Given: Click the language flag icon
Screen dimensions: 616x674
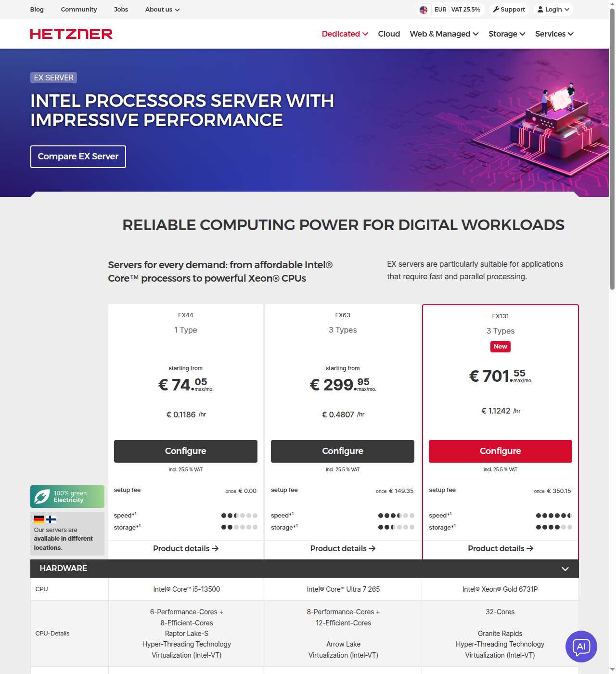Looking at the screenshot, I should (423, 10).
